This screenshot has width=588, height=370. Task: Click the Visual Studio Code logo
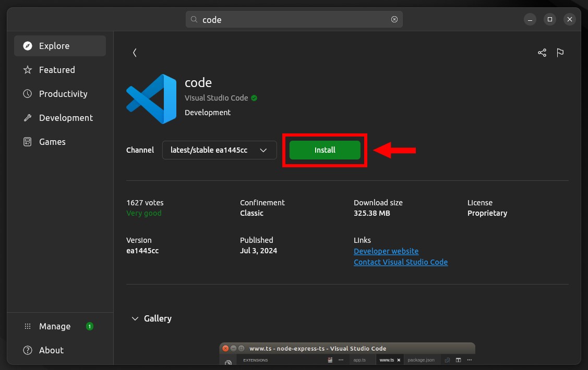(x=151, y=99)
